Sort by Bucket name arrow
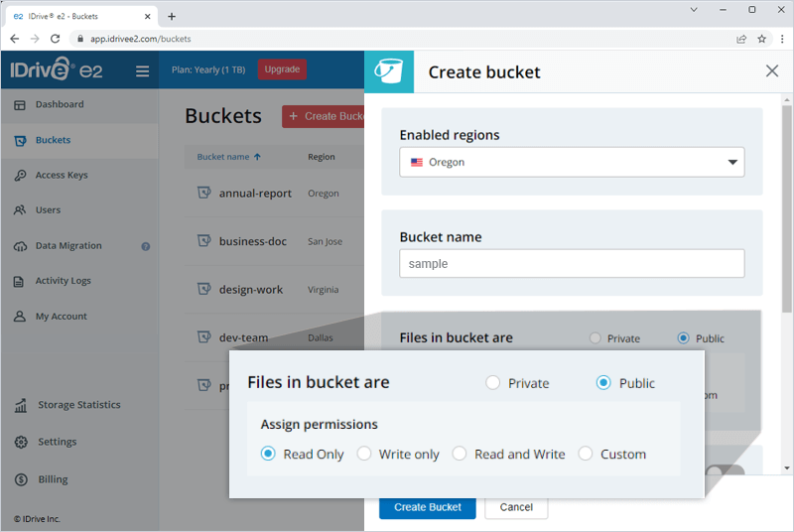This screenshot has width=794, height=532. coord(257,157)
